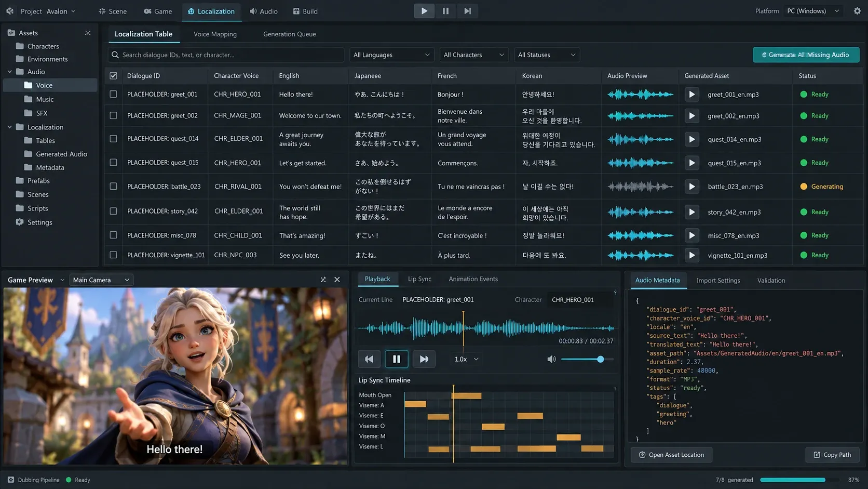Play the battle_023 audio preview
The image size is (868, 489).
(x=691, y=187)
